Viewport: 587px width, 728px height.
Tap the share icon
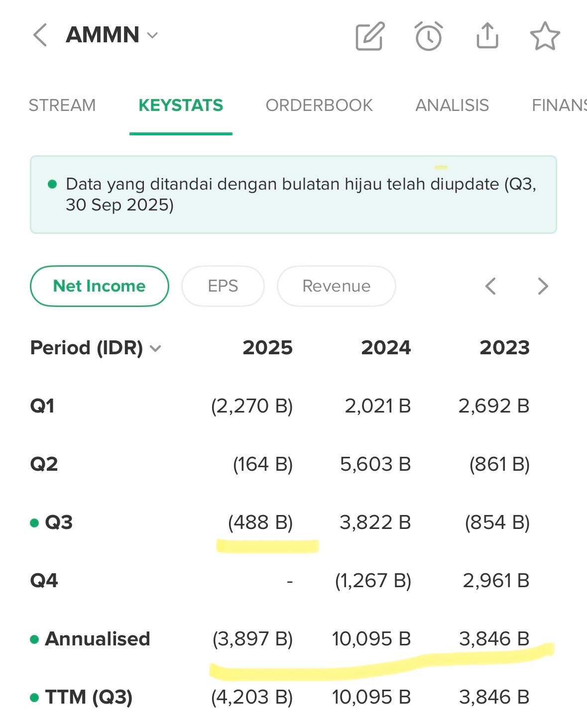coord(487,36)
